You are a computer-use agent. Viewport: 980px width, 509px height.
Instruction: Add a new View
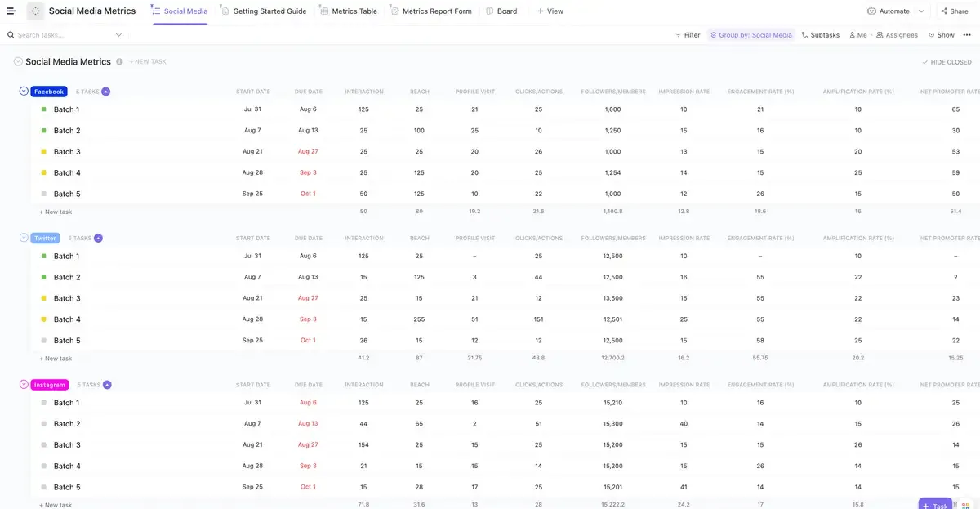point(550,11)
